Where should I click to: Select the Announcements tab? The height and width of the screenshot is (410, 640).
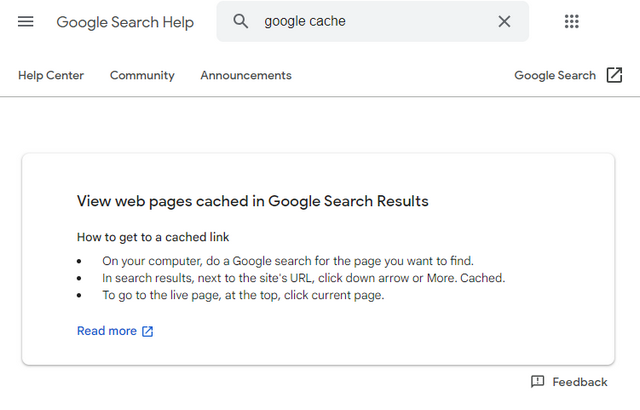tap(246, 75)
